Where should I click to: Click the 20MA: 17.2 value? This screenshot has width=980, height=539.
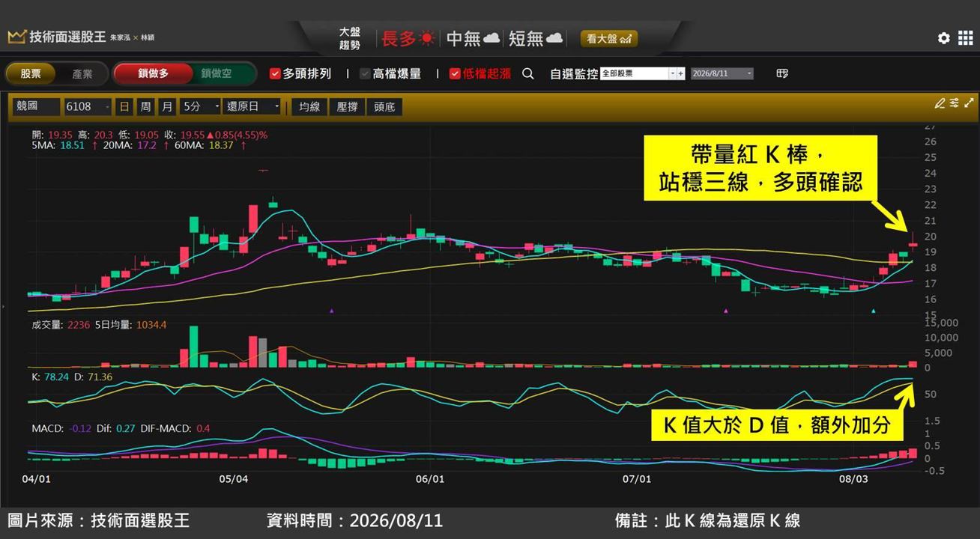tap(129, 145)
